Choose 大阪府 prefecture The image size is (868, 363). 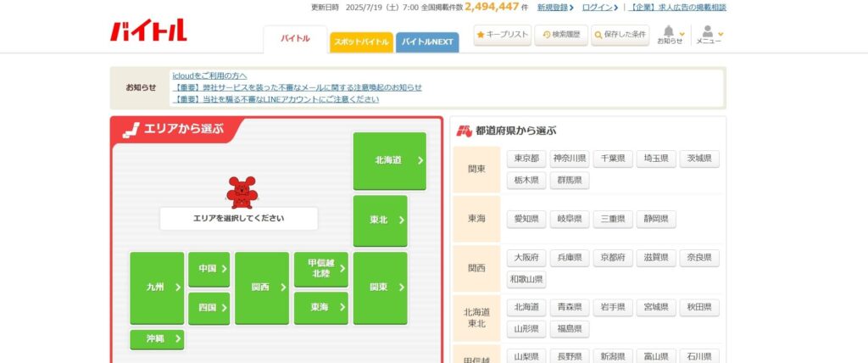pyautogui.click(x=526, y=258)
